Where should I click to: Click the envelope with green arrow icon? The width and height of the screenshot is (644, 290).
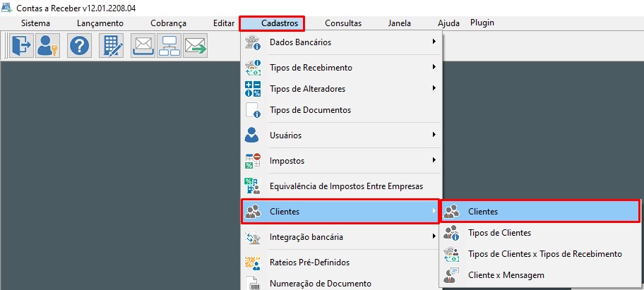(196, 45)
